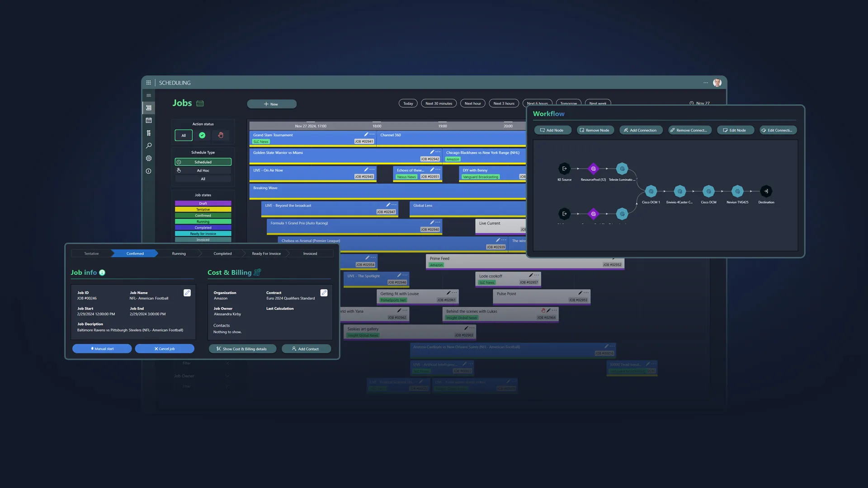This screenshot has width=868, height=488.
Task: Click the Today time range button
Action: tap(408, 103)
